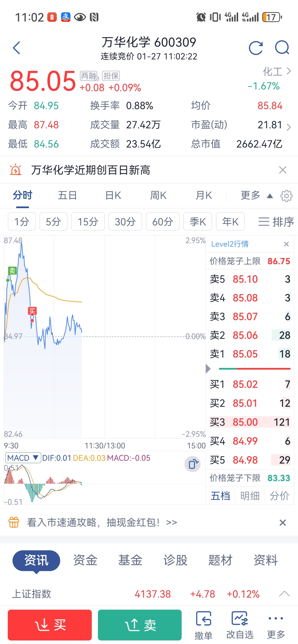Image resolution: width=298 pixels, height=644 pixels.
Task: Expand the 上证指数 index bar
Action: pyautogui.click(x=284, y=594)
